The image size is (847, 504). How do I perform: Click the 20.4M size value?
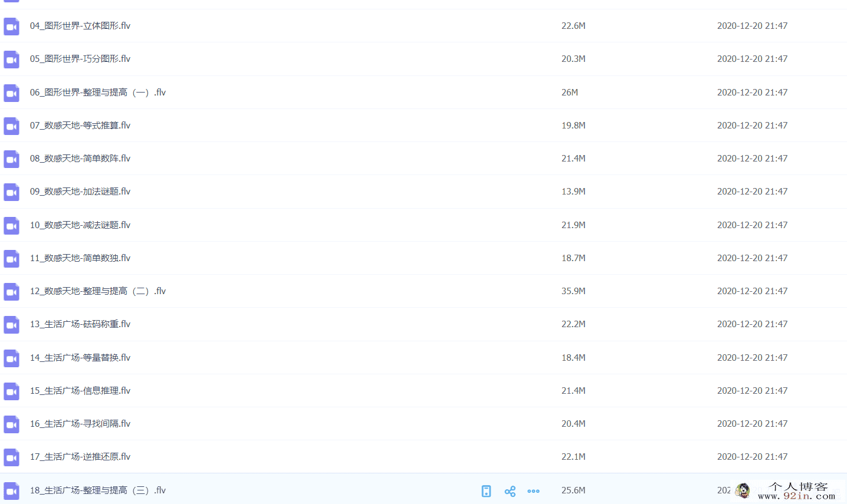click(573, 424)
